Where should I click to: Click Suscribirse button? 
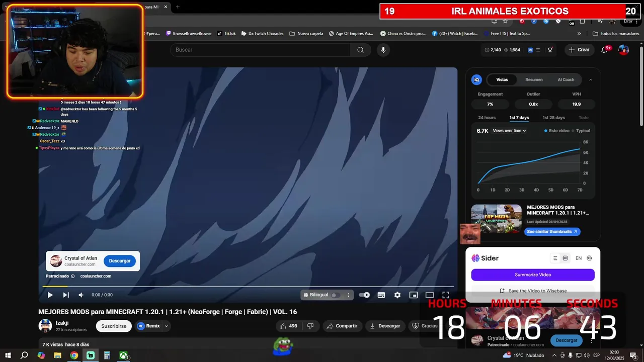(x=114, y=326)
